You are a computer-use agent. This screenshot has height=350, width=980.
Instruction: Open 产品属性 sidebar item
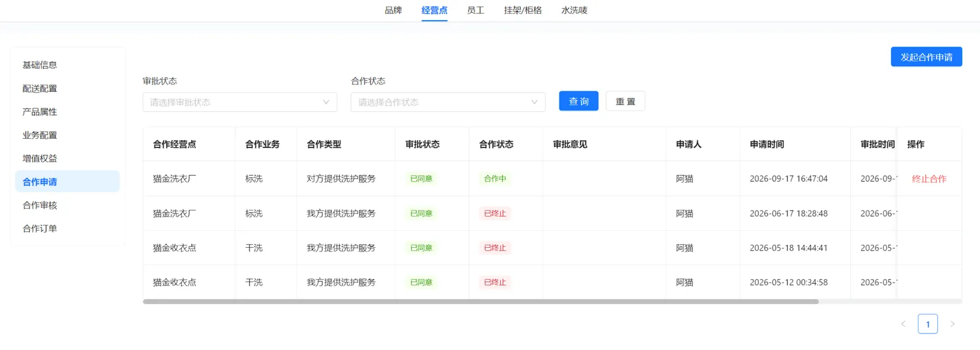tap(67, 112)
